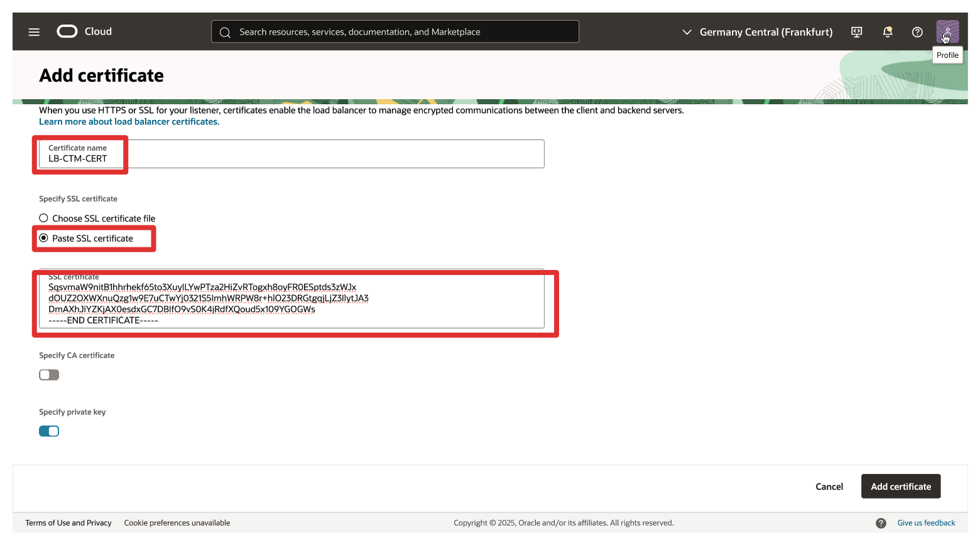Cancel adding the certificate
The image size is (980, 545).
coord(829,487)
